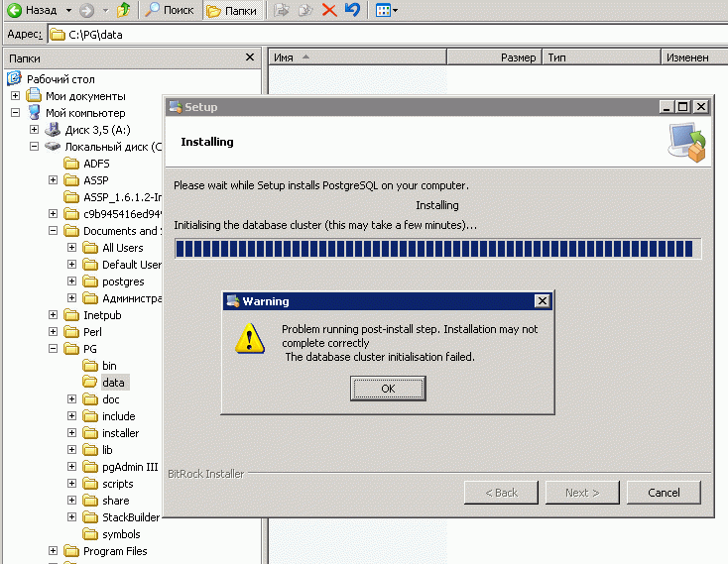Image resolution: width=728 pixels, height=564 pixels.
Task: Click the Назад back arrow icon
Action: point(15,10)
